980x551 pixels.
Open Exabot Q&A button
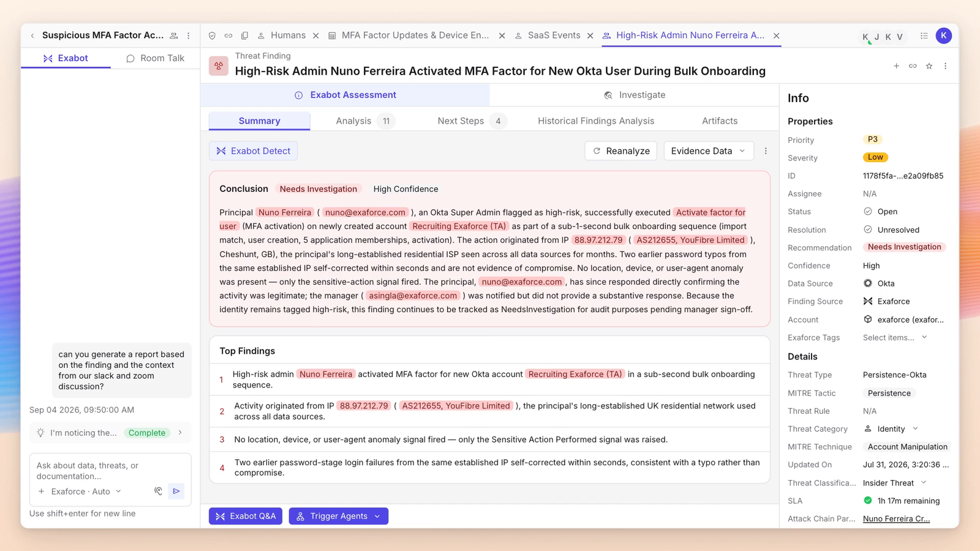tap(246, 516)
